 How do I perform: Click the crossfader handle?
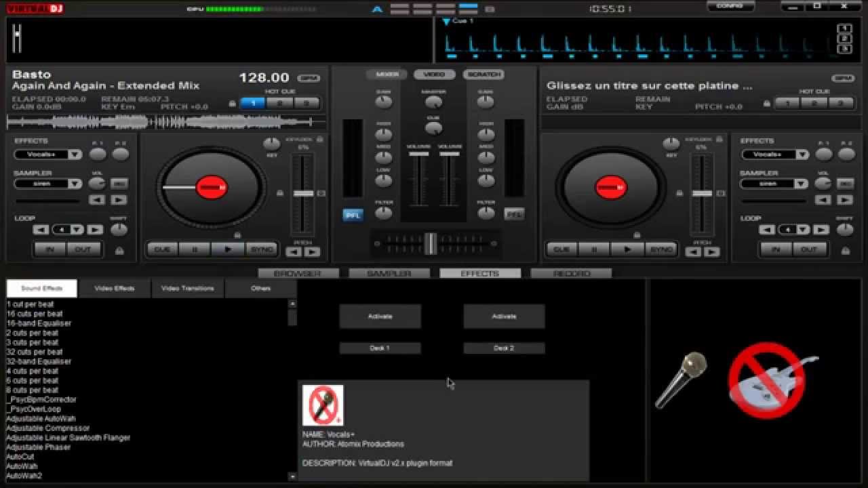(431, 243)
